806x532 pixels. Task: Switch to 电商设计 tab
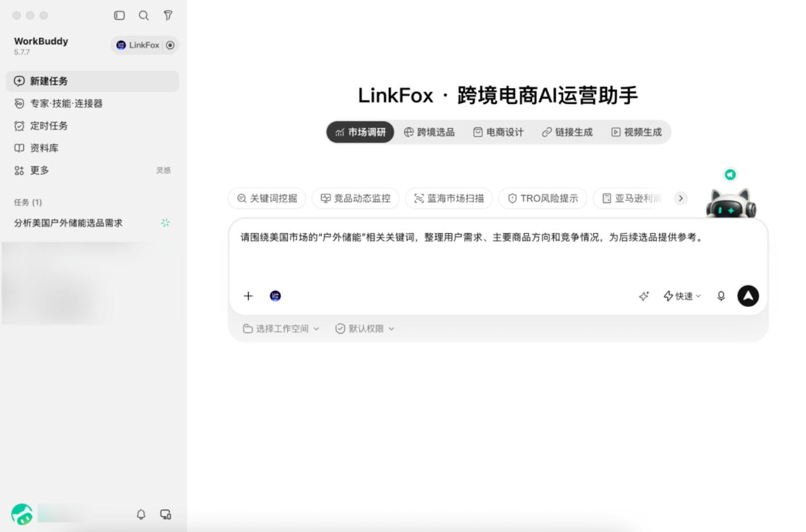[498, 132]
